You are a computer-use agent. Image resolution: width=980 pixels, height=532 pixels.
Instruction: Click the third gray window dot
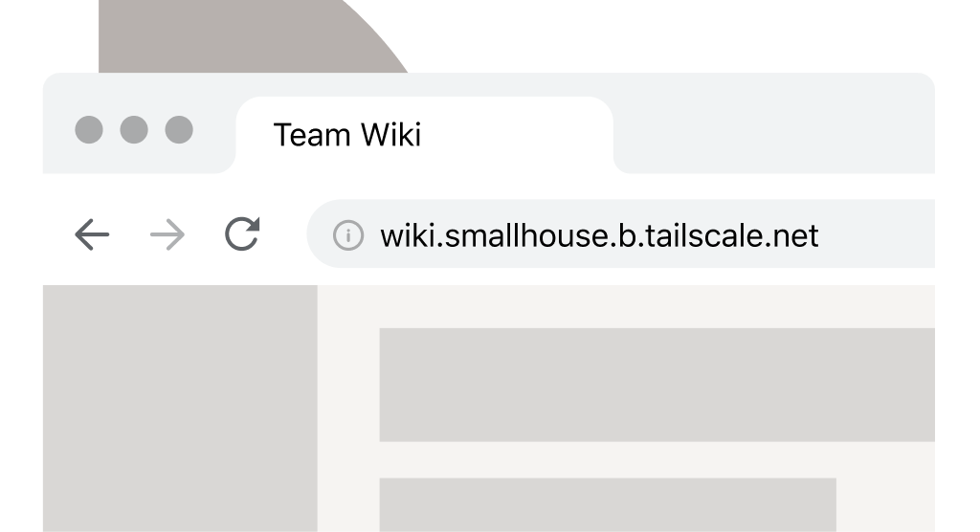tap(179, 129)
